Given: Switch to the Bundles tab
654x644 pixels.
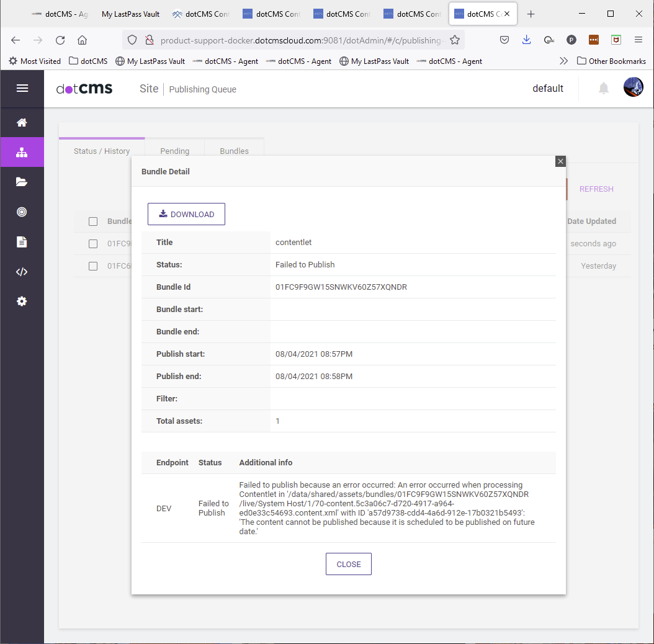Looking at the screenshot, I should 234,151.
